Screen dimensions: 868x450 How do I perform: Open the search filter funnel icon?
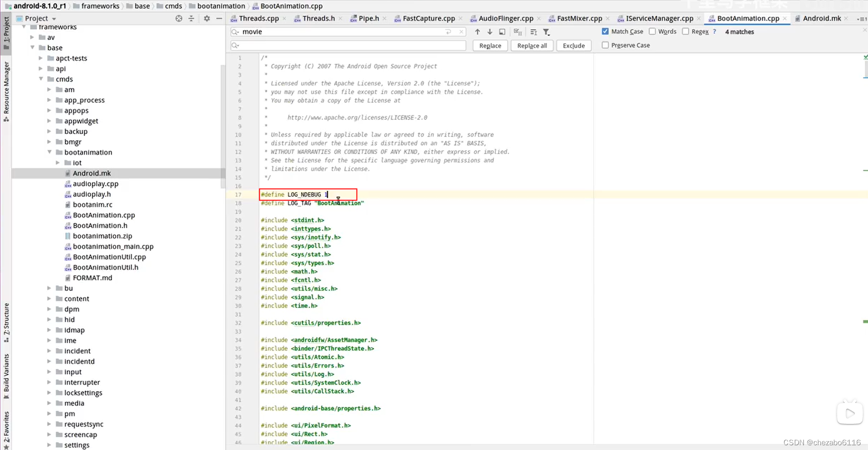(546, 32)
